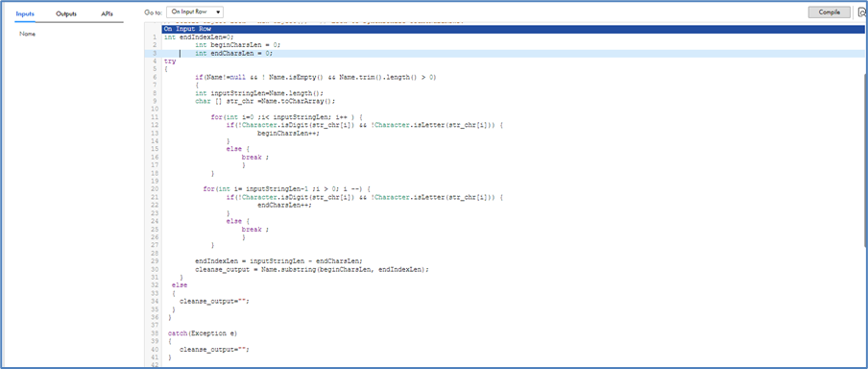Place cursor on line 3 endCharsLen declaration
The width and height of the screenshot is (868, 369).
(x=234, y=54)
